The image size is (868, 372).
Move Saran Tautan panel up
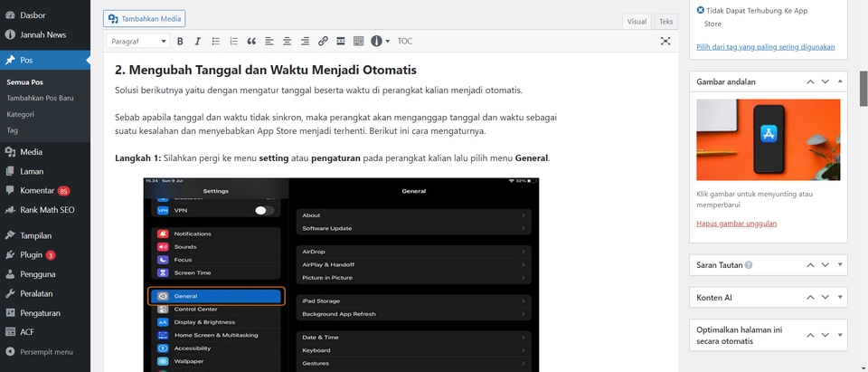[x=810, y=265]
